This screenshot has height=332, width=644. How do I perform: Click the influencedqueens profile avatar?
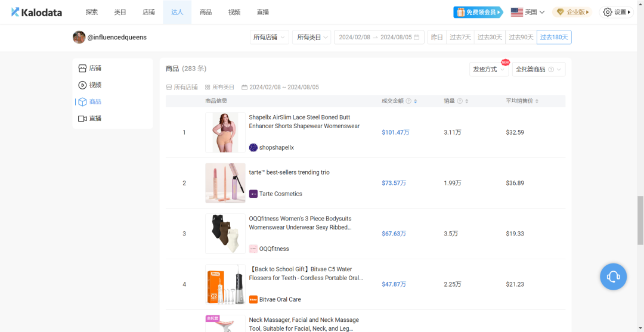pos(79,37)
